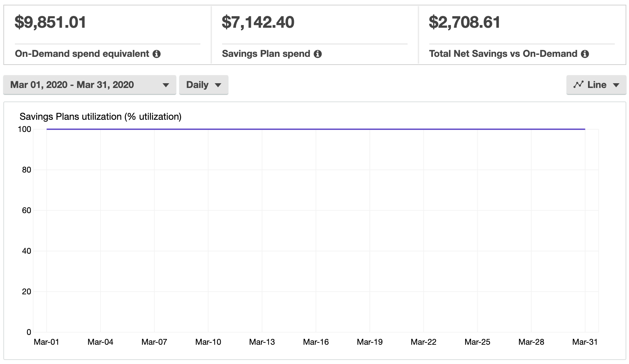
Task: Click the 60 y-axis label
Action: tap(26, 210)
